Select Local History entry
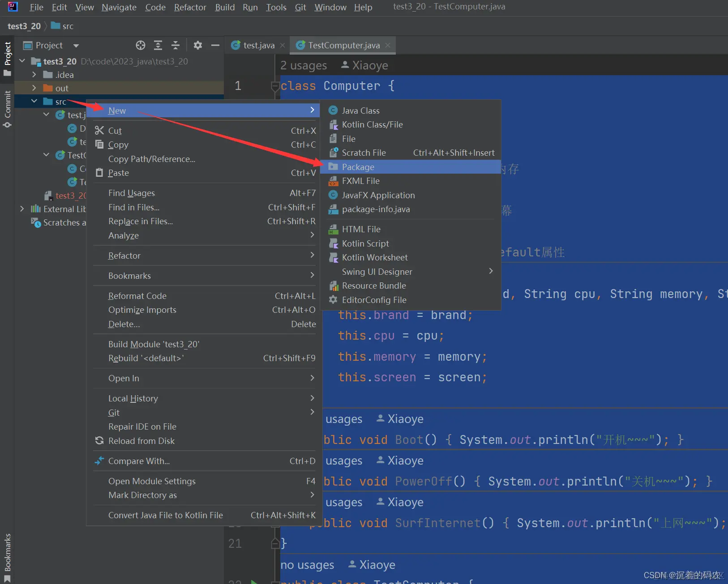Screen dimensions: 728x584 tap(203, 398)
